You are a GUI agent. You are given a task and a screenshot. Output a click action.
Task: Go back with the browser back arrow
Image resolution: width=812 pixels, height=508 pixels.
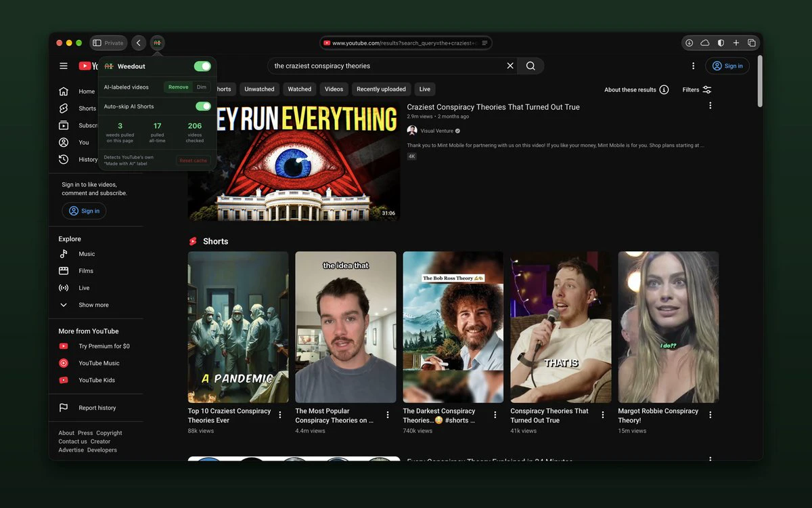139,43
